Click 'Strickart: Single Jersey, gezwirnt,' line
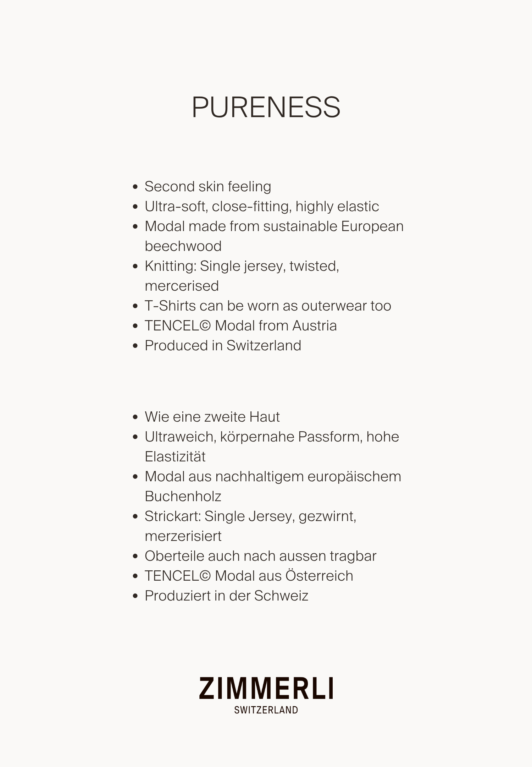This screenshot has width=532, height=767. coord(250,516)
